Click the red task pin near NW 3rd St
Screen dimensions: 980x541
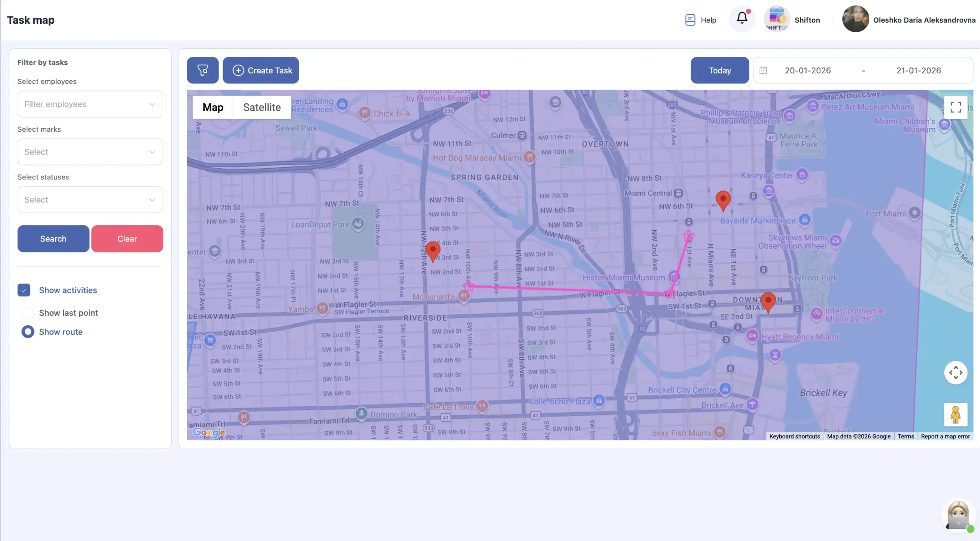click(x=433, y=250)
